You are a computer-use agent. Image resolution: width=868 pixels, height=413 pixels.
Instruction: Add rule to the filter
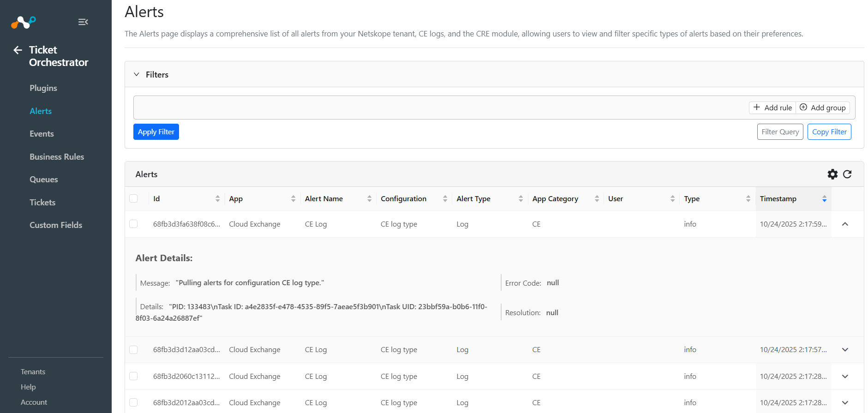click(x=772, y=108)
